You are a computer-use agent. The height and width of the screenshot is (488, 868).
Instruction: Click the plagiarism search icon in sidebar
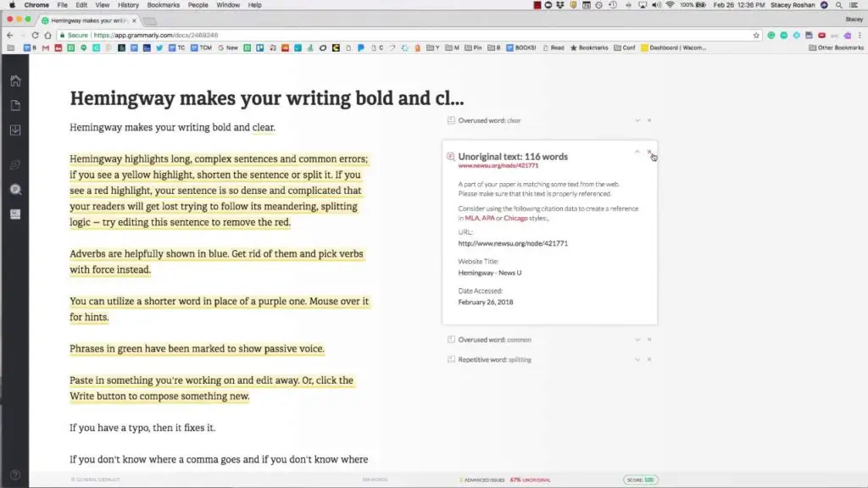(15, 190)
